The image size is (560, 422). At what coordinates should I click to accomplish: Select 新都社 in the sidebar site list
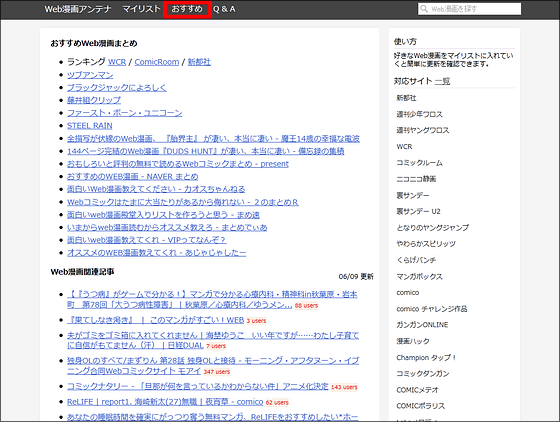point(406,98)
